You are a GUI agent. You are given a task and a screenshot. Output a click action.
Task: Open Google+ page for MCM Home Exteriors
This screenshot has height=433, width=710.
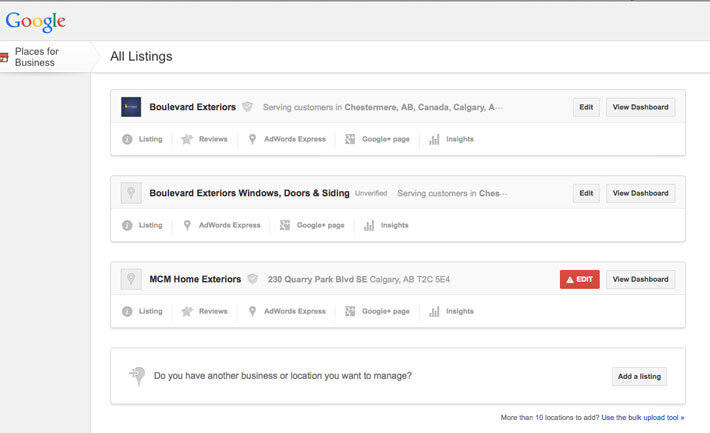[385, 311]
